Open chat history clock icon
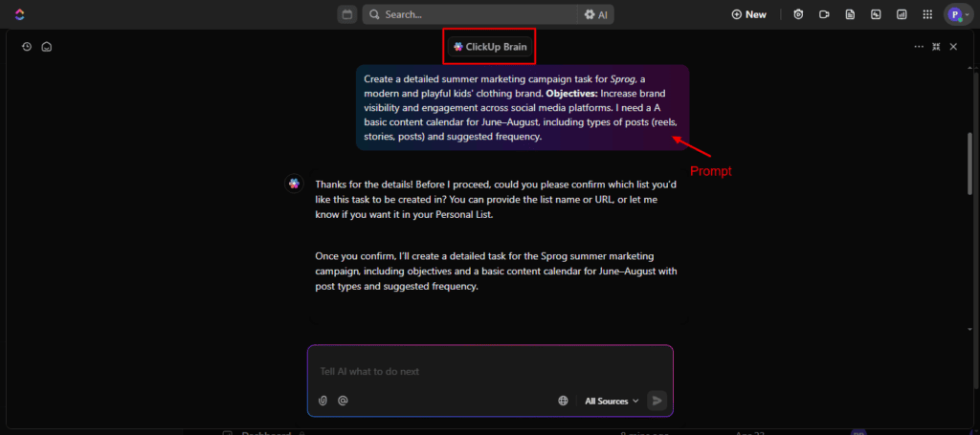 (x=26, y=46)
